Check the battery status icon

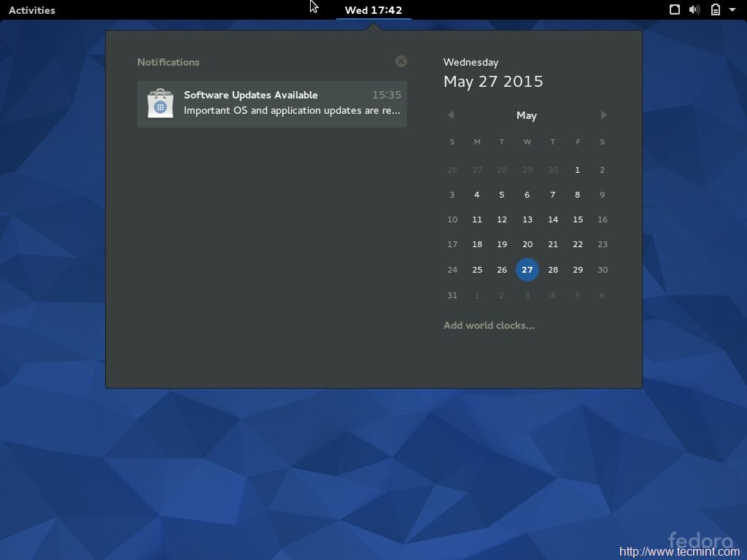(x=716, y=9)
